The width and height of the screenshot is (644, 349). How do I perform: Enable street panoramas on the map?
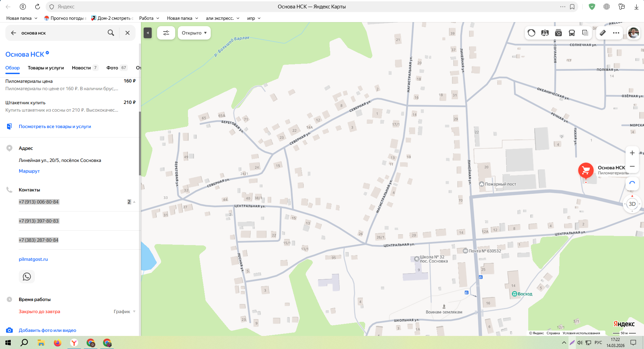click(x=545, y=33)
